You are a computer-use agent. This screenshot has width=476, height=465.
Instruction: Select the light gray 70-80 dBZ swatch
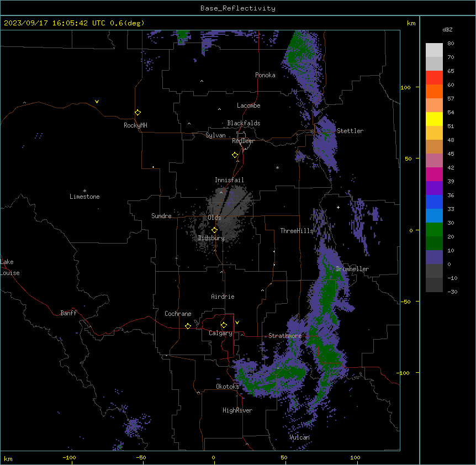tap(434, 50)
